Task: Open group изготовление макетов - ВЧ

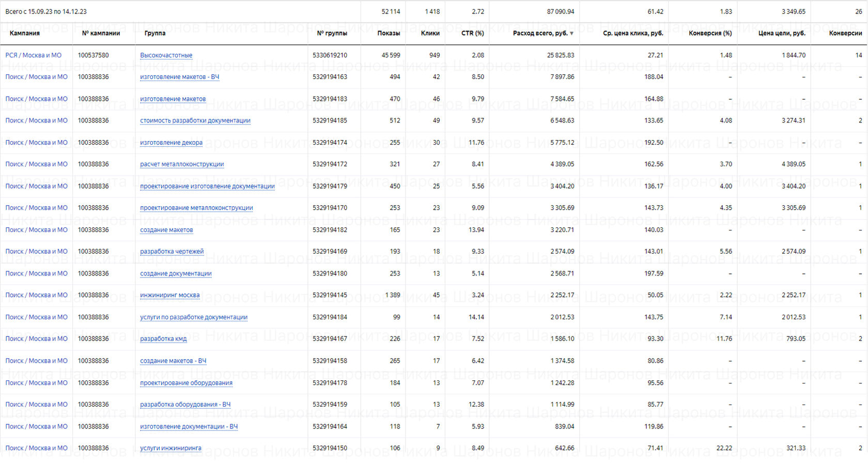Action: [x=179, y=77]
